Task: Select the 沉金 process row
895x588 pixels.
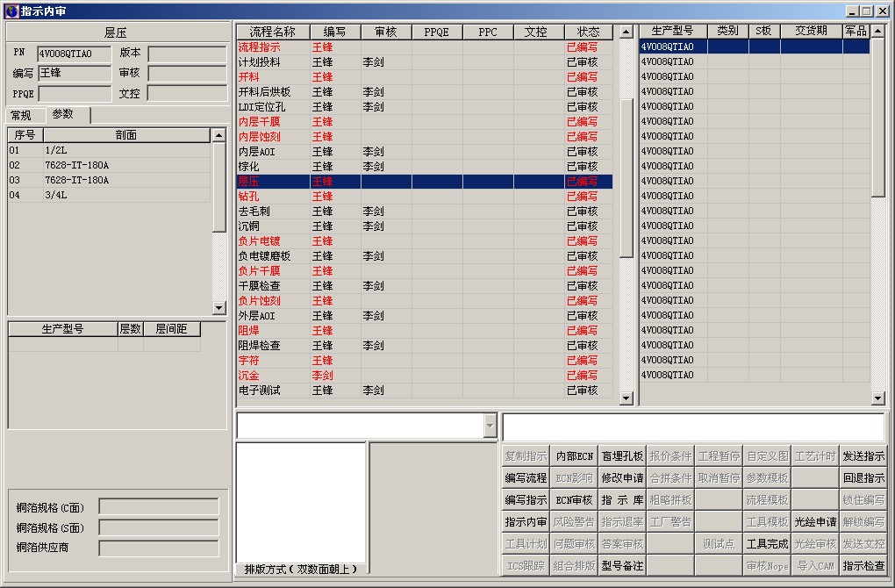Action: click(x=425, y=376)
